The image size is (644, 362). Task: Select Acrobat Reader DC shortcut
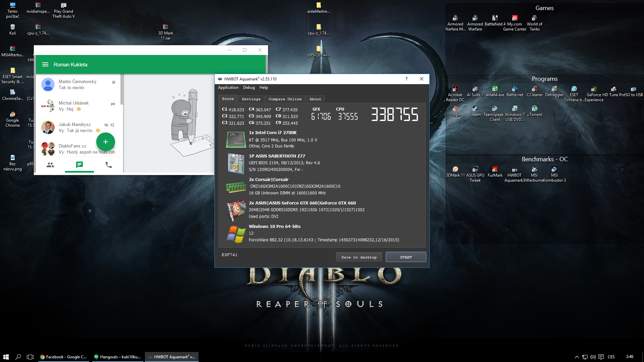coord(455,94)
